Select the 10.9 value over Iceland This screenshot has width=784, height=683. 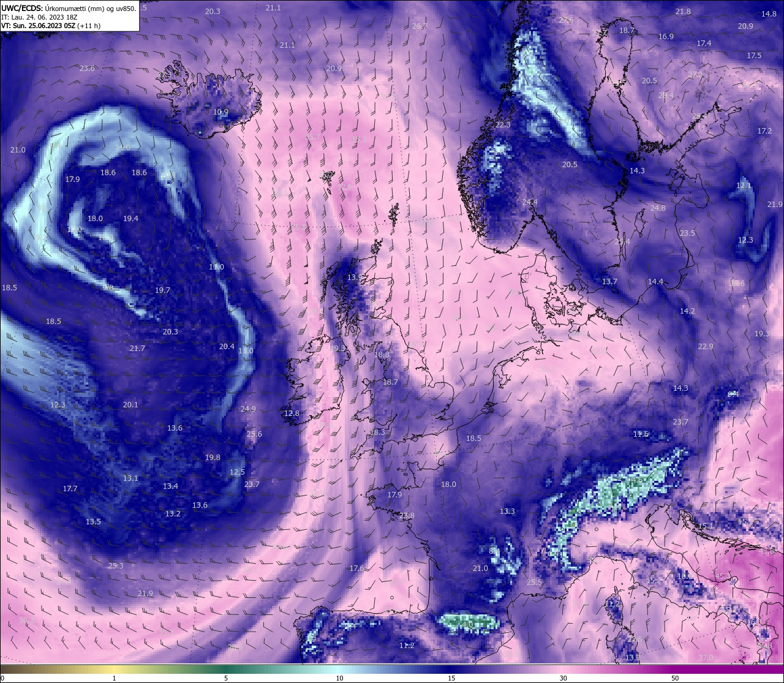[221, 112]
